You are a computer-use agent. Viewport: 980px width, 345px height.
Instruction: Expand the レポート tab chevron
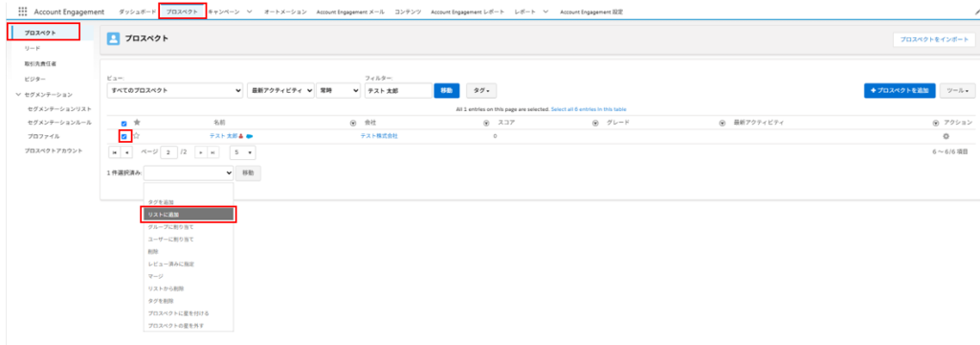[x=546, y=11]
